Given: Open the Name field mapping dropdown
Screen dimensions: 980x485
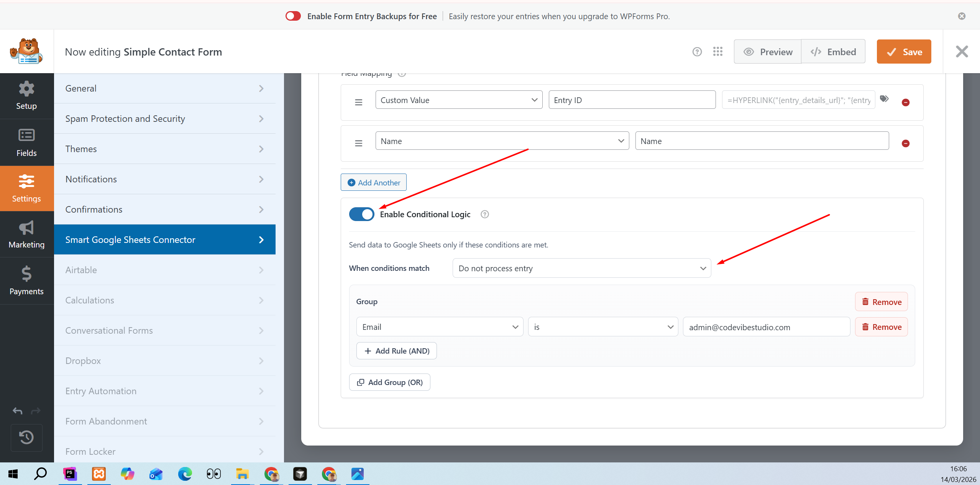Looking at the screenshot, I should [x=502, y=141].
